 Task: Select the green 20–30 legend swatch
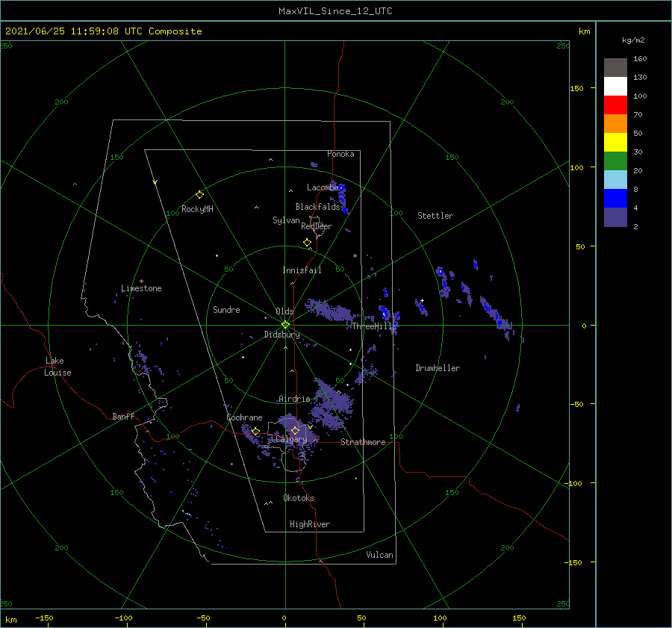[615, 161]
